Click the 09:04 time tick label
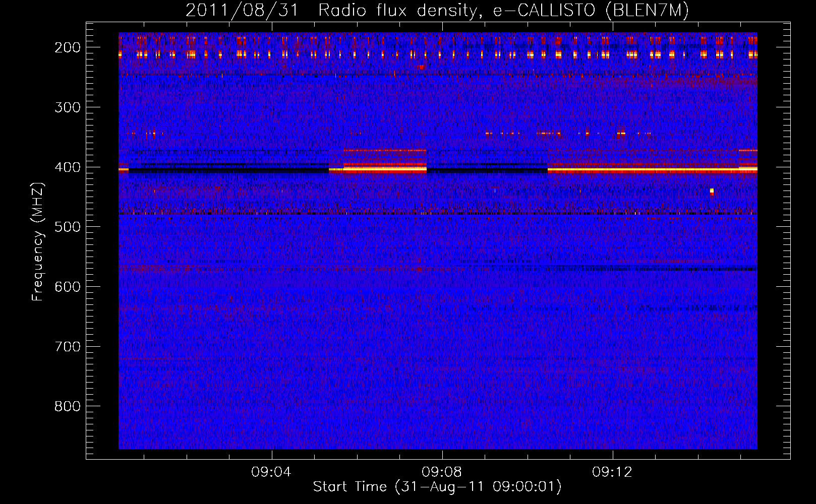Screen dimensions: 816x504 [x=271, y=472]
